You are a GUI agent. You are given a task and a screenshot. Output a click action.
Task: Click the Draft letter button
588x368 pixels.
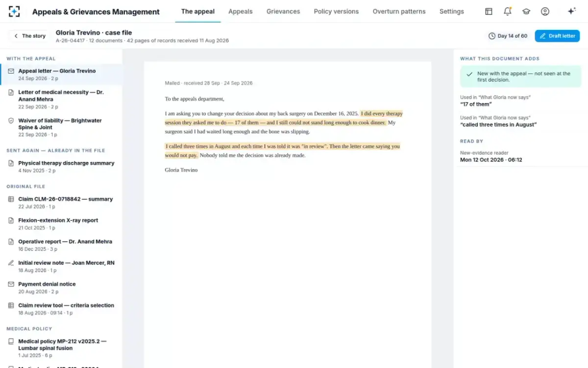557,36
